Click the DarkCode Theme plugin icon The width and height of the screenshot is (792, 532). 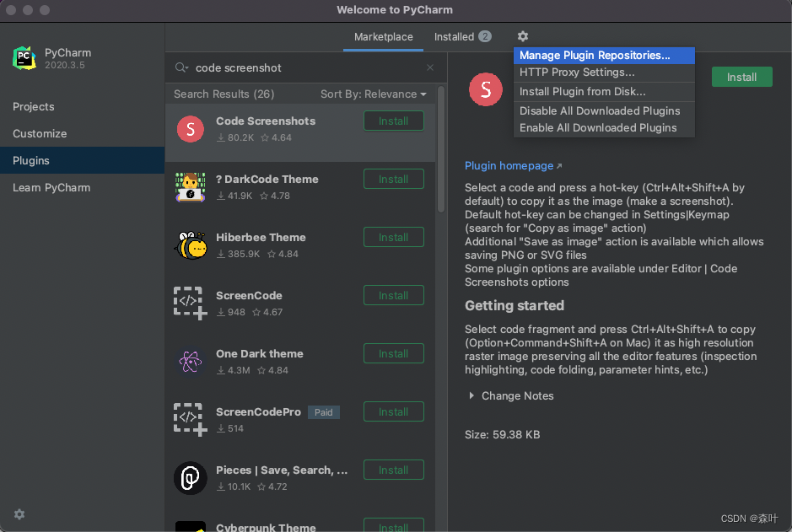(191, 187)
